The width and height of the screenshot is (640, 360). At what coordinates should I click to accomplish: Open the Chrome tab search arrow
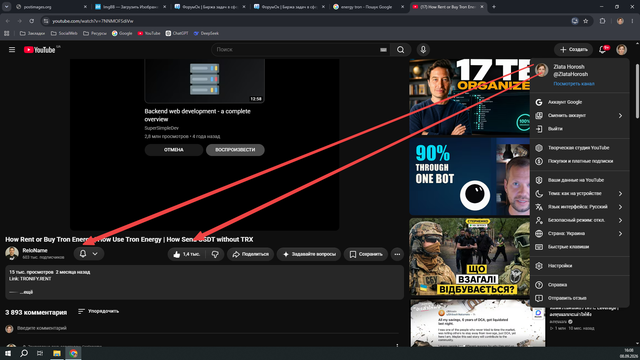7,7
